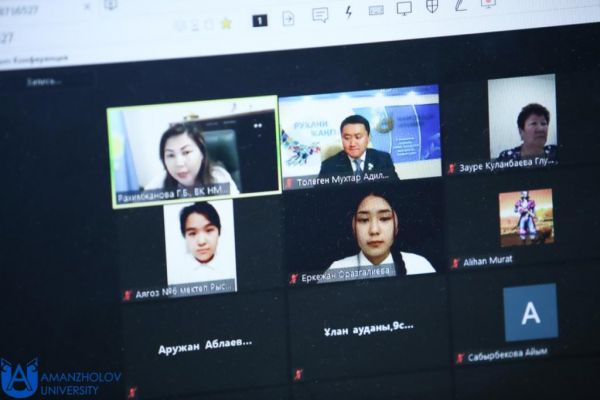The height and width of the screenshot is (400, 600).
Task: Select the highlighted Рахимжанова Г.Б. video tile
Action: (x=192, y=150)
